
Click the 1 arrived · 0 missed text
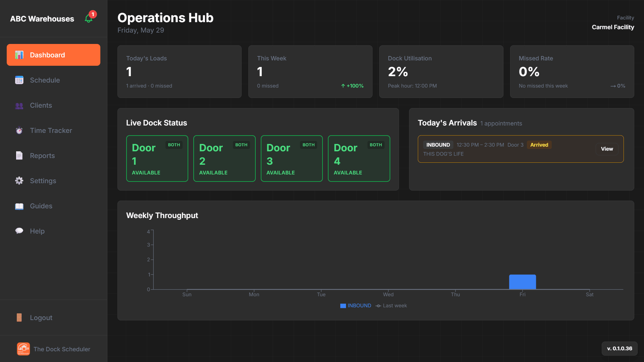click(x=149, y=86)
